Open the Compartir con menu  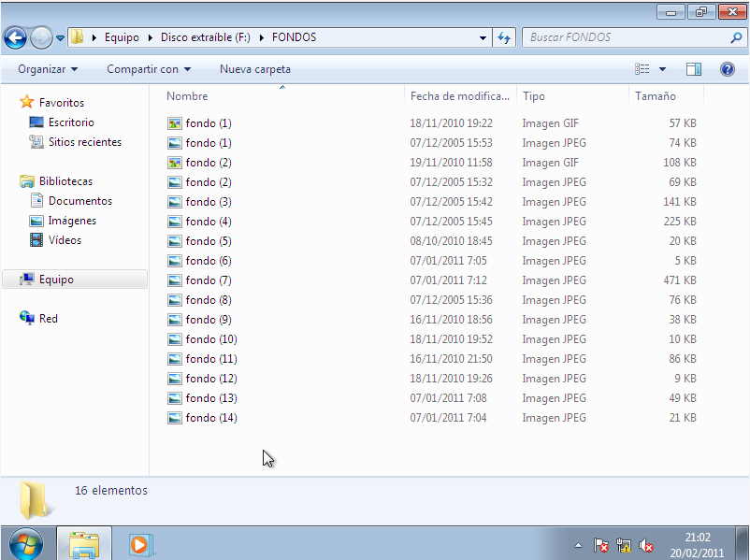[x=148, y=69]
